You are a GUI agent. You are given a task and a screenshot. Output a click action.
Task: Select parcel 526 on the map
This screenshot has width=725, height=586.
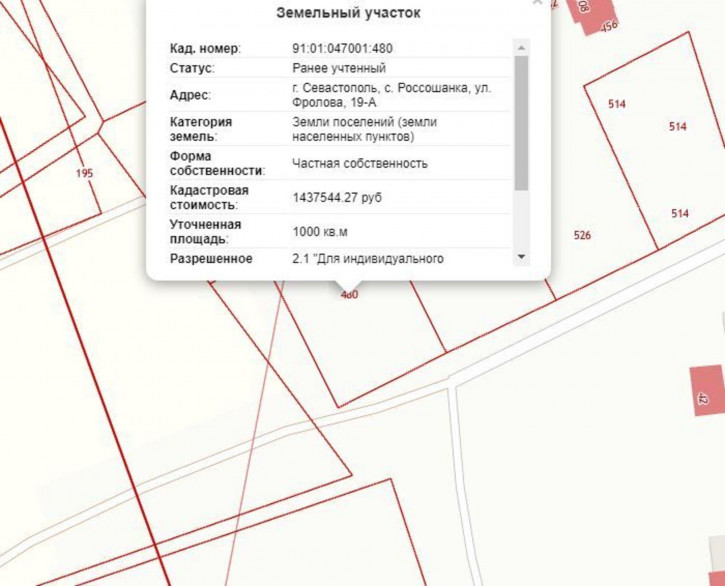582,236
